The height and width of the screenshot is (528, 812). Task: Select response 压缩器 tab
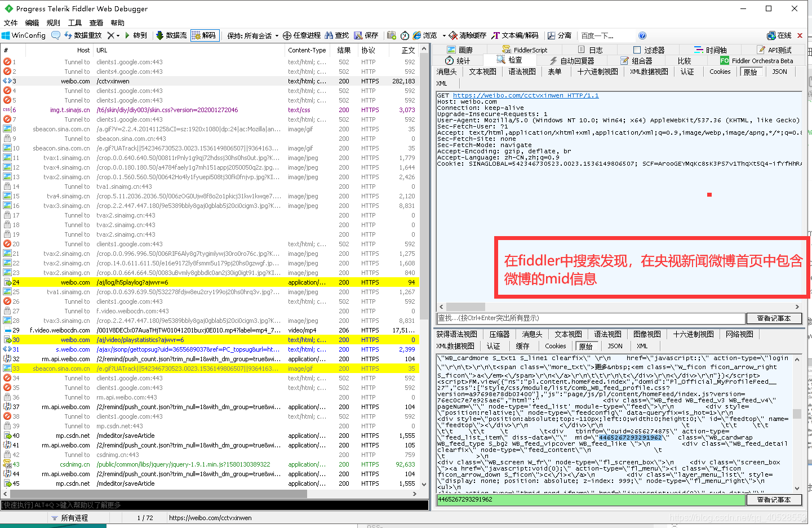pos(499,334)
